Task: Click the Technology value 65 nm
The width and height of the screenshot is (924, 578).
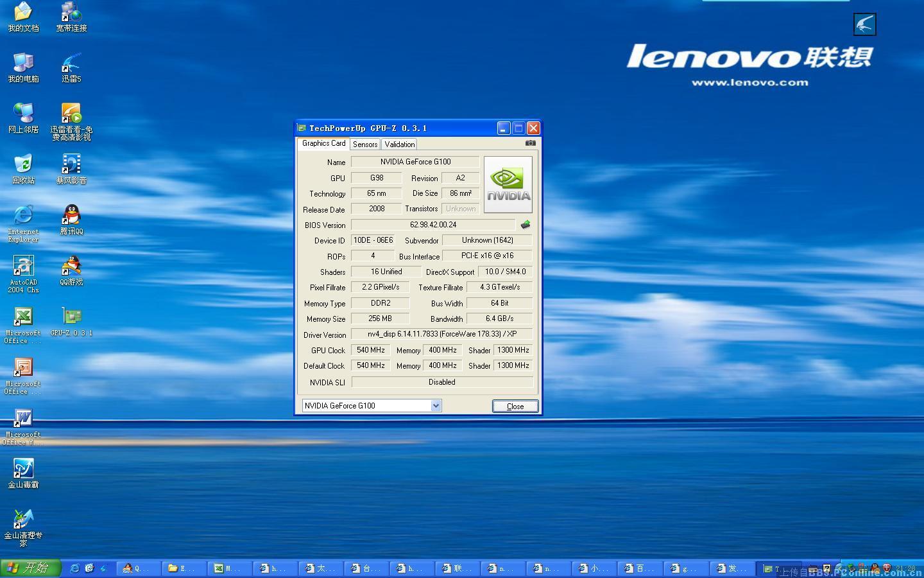Action: (x=377, y=193)
